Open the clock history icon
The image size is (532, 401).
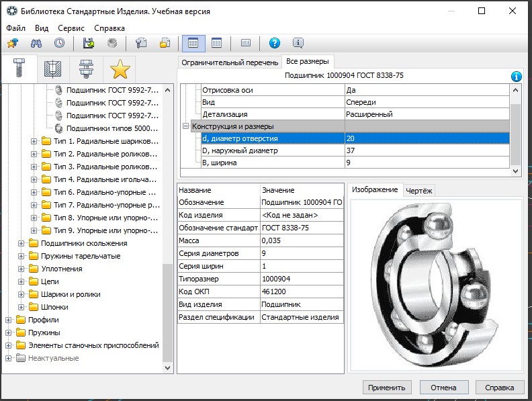pyautogui.click(x=60, y=44)
